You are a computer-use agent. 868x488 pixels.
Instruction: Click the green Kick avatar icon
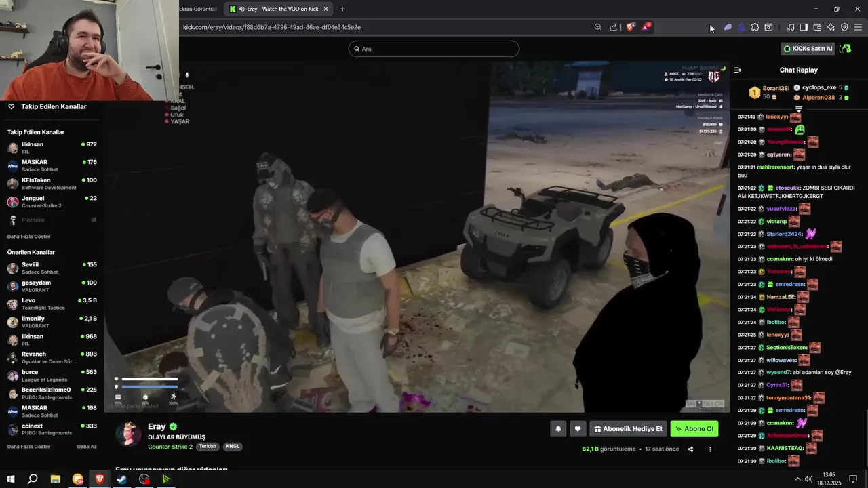pyautogui.click(x=845, y=49)
